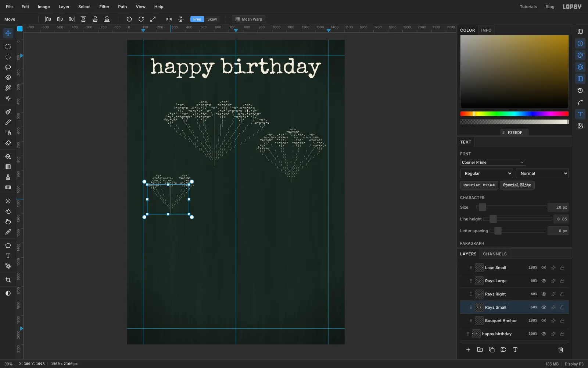588x368 pixels.
Task: Select the Lasso tool
Action: click(x=8, y=67)
